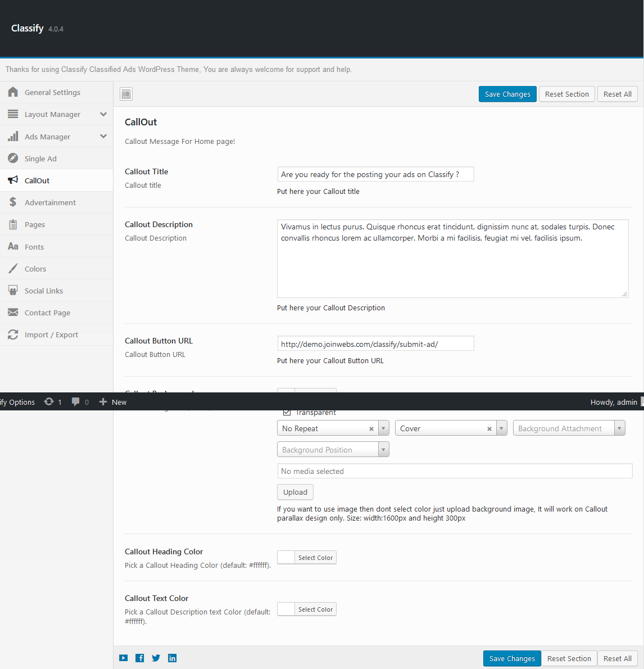Click the No media selected field
The height and width of the screenshot is (669, 644).
(x=455, y=471)
